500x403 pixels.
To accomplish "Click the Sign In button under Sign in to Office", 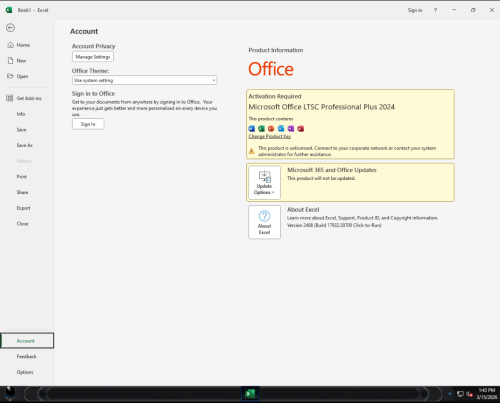I will [88, 124].
